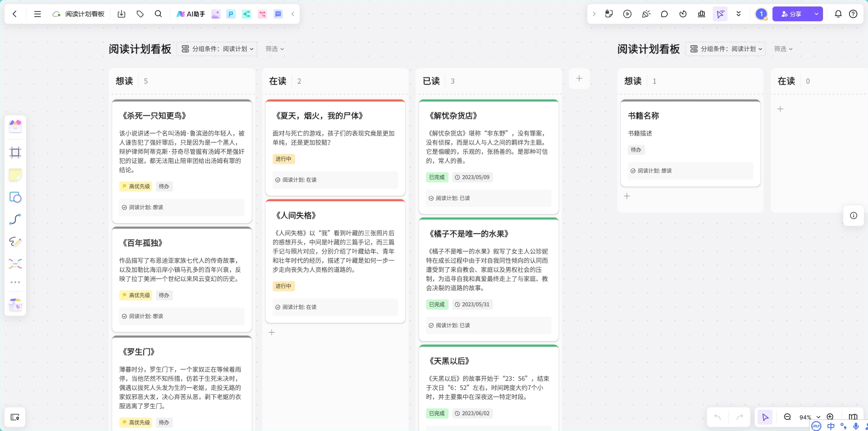Open the 94% zoom level dropdown
868x431 pixels.
coord(810,417)
